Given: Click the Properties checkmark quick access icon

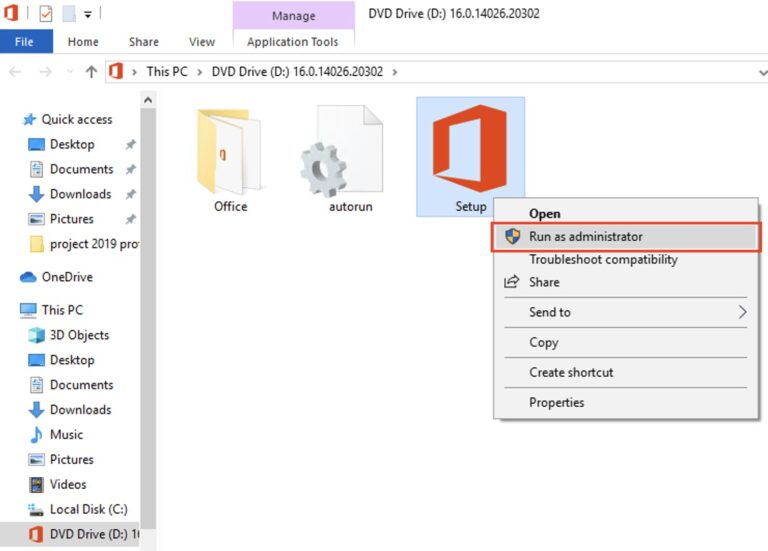Looking at the screenshot, I should coord(46,13).
